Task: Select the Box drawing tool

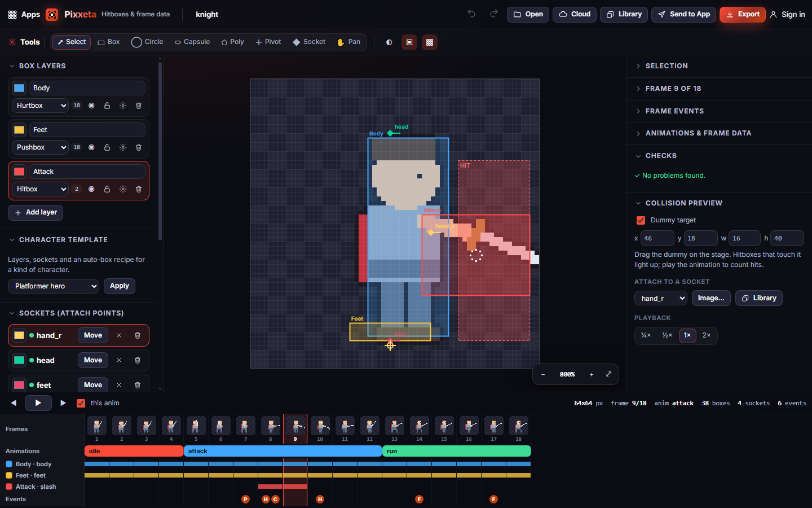Action: pyautogui.click(x=109, y=42)
